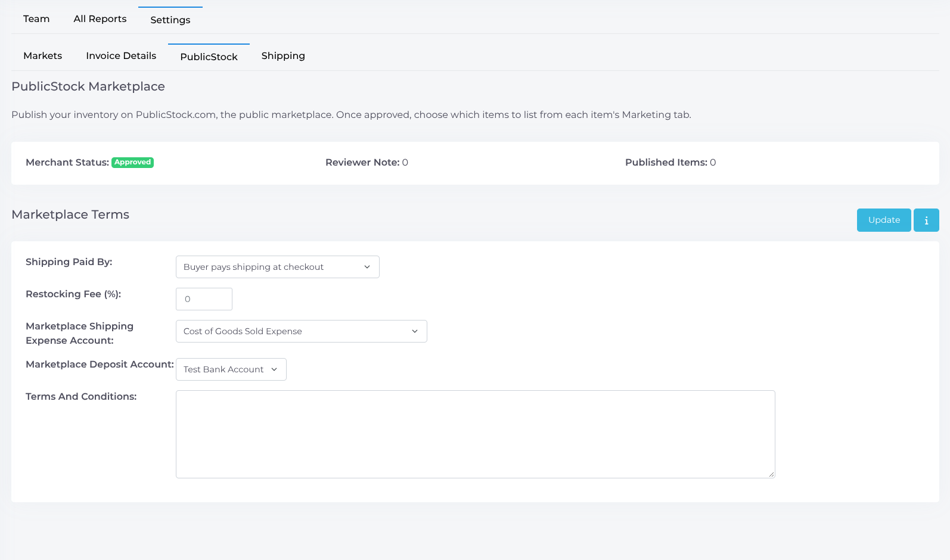Click the 'Reviewer Note: 0' text
The image size is (950, 560).
coord(367,163)
